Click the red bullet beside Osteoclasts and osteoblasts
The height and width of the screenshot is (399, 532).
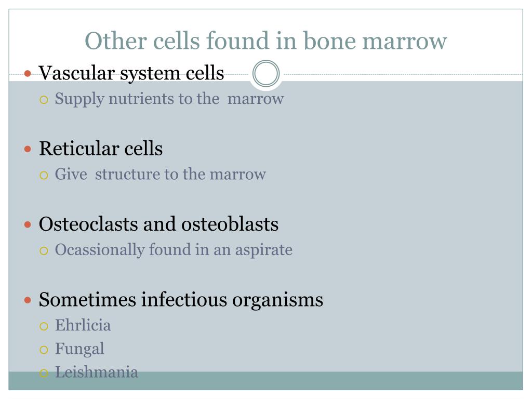pos(28,224)
